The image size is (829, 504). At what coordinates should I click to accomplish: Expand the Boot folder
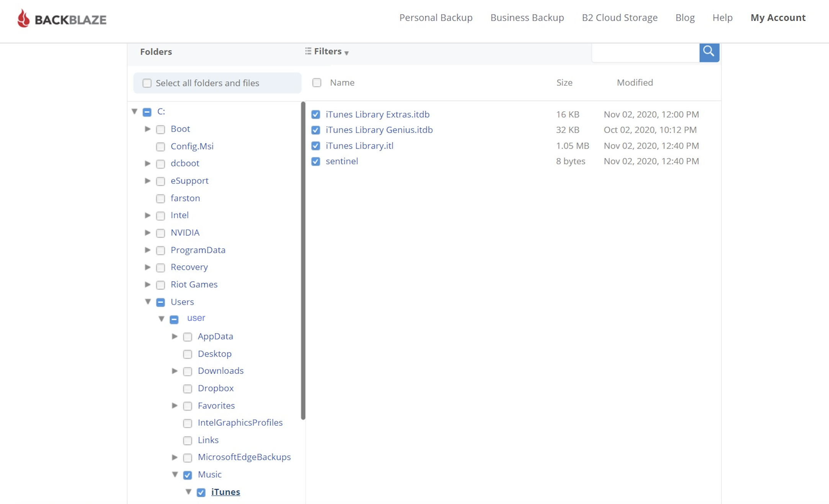(x=147, y=129)
